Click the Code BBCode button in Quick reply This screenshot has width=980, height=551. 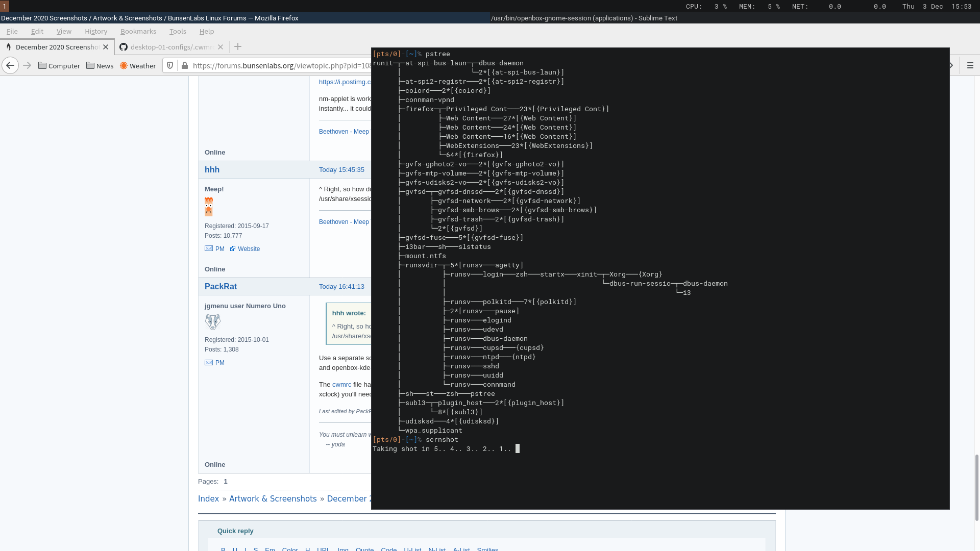(x=388, y=548)
